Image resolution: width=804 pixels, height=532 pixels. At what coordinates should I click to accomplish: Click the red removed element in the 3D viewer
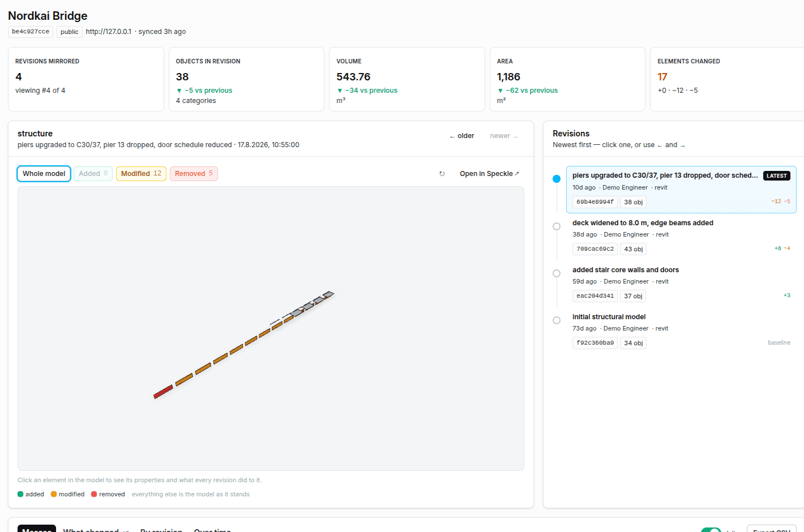click(x=163, y=392)
